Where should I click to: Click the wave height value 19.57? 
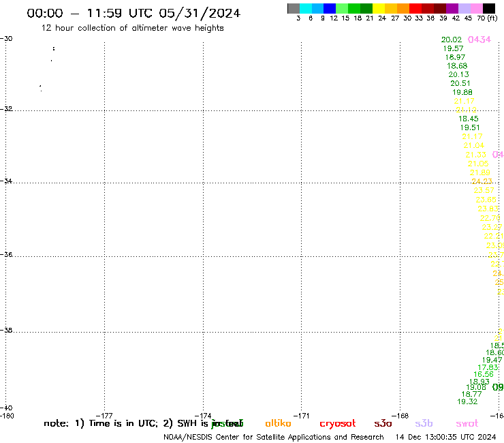click(x=453, y=48)
